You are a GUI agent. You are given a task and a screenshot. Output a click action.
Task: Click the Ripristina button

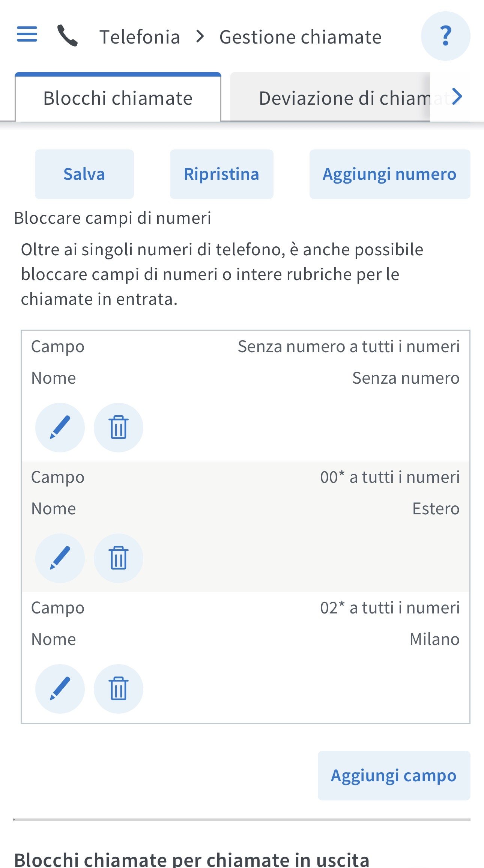point(221,174)
